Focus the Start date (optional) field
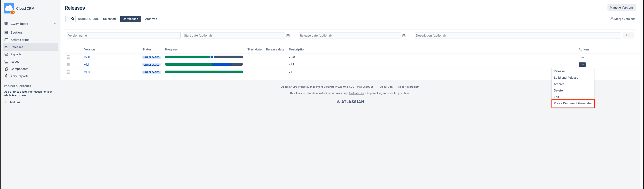 coord(234,35)
